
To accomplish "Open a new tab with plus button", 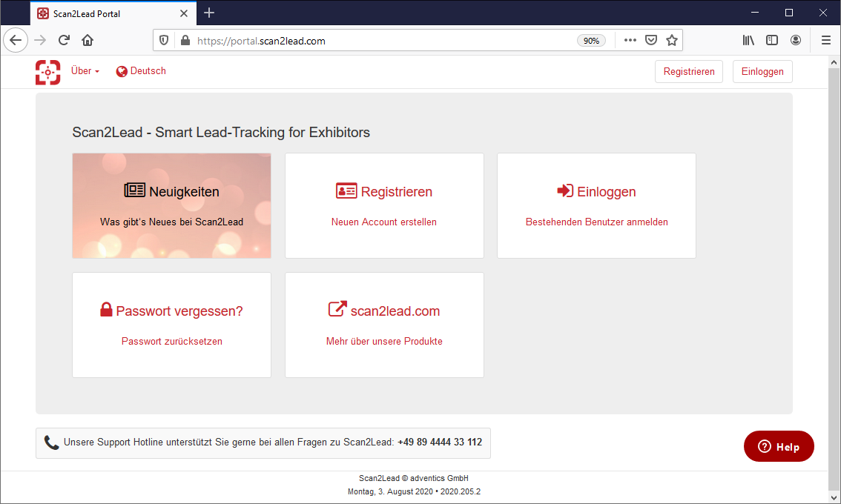I will [x=209, y=13].
